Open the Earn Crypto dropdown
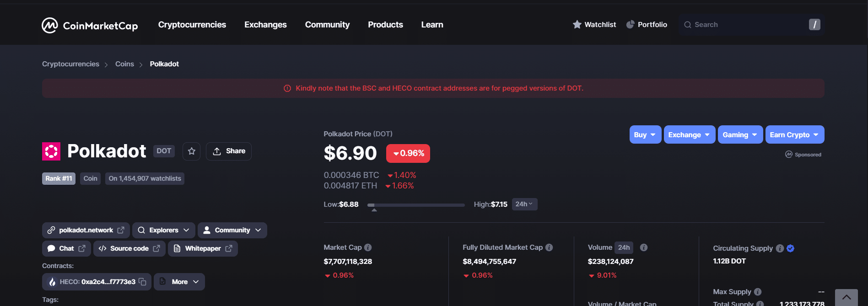This screenshot has width=868, height=306. [x=795, y=134]
